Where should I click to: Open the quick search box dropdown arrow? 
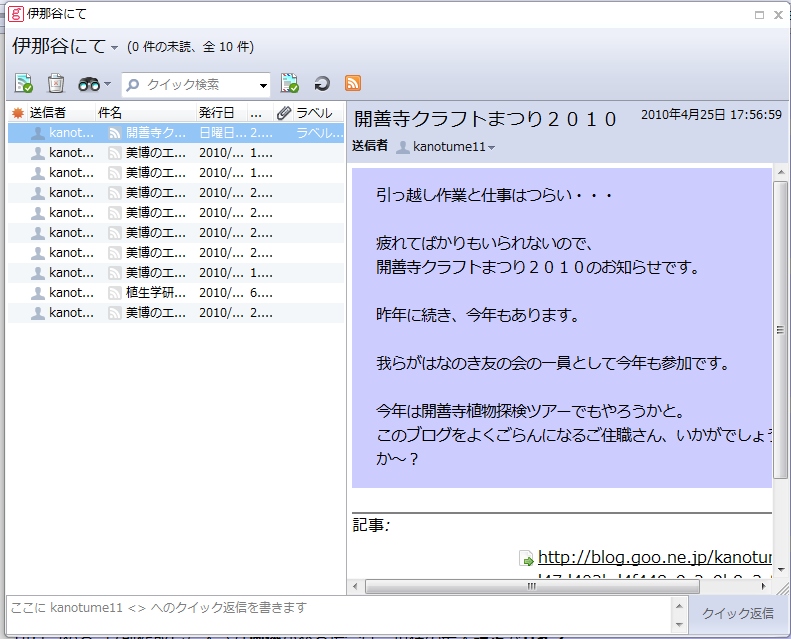coord(264,85)
